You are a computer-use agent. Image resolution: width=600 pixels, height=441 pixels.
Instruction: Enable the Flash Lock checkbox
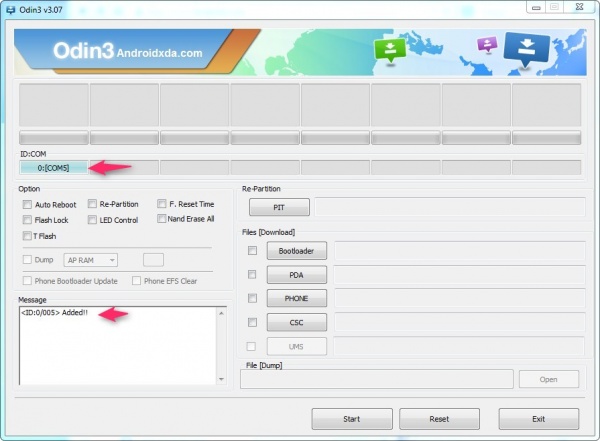point(27,220)
